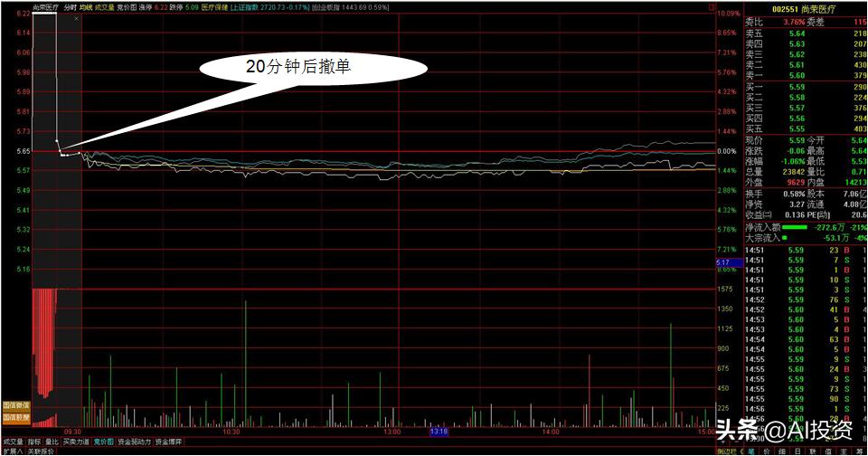868x456 pixels.
Task: Click the 买四 bid price 5.56
Action: pyautogui.click(x=797, y=119)
